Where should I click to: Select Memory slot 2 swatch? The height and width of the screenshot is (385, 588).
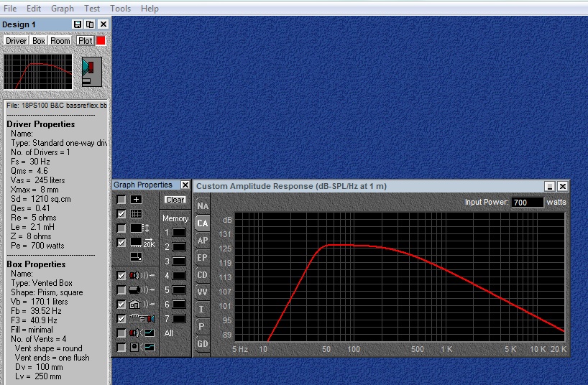pos(179,246)
